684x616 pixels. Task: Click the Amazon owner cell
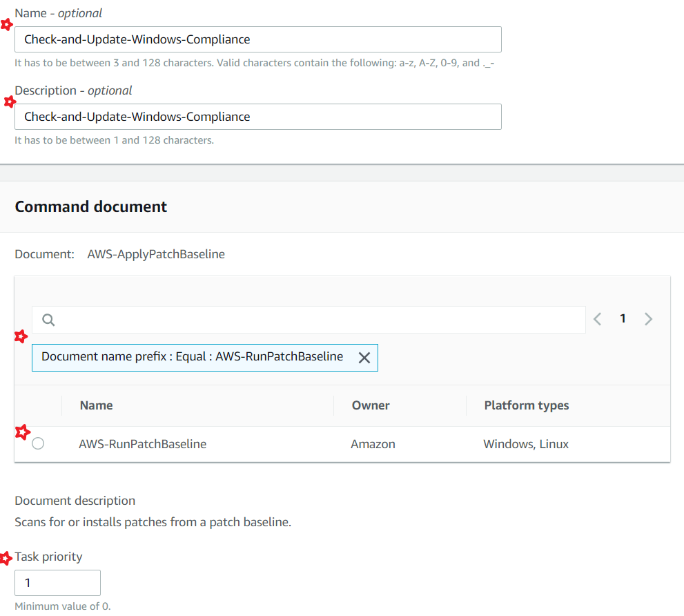373,444
